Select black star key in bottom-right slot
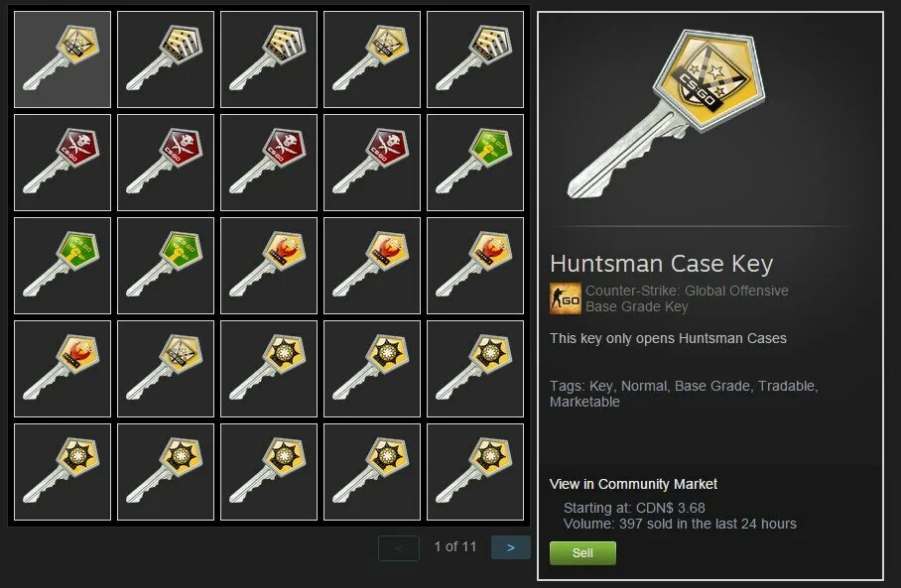Image resolution: width=901 pixels, height=588 pixels. click(475, 472)
